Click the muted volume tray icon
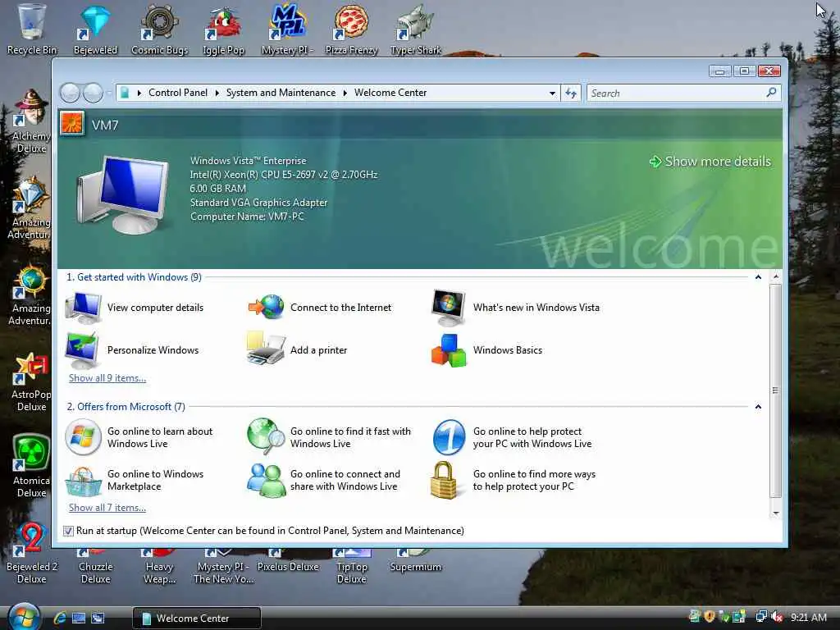The width and height of the screenshot is (840, 630). click(x=777, y=617)
